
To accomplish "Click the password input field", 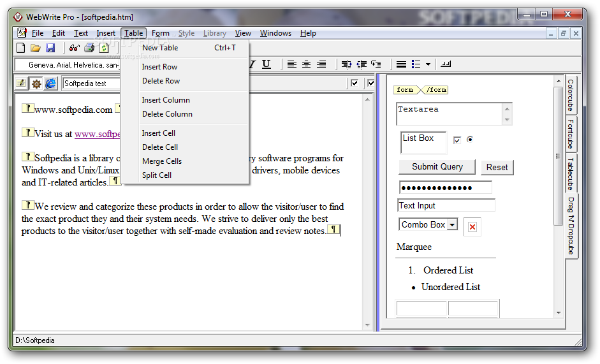I will coord(446,187).
